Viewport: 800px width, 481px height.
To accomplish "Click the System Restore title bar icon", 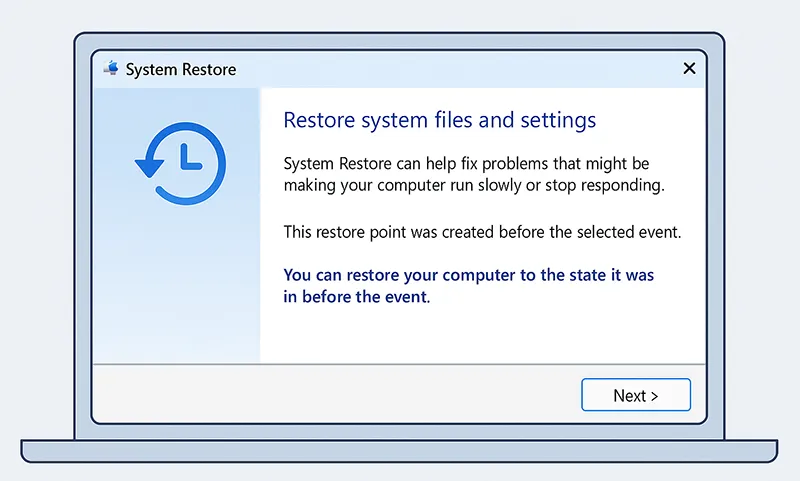I will pos(111,69).
